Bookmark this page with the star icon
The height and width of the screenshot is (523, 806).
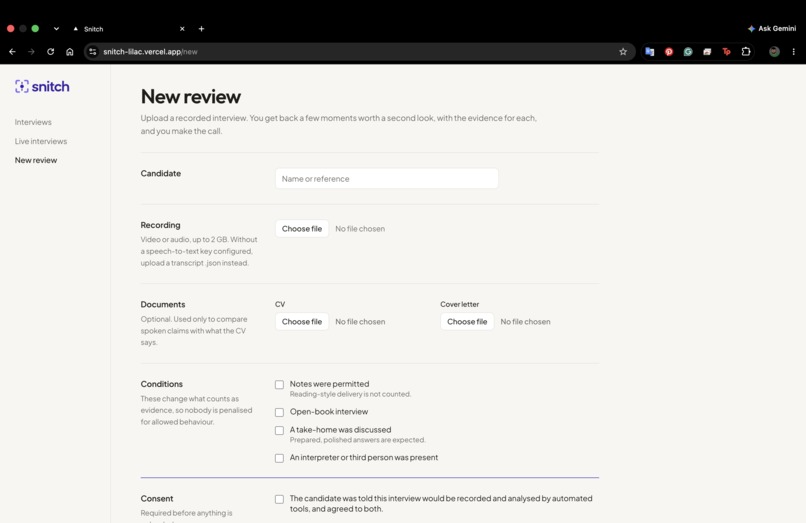623,51
